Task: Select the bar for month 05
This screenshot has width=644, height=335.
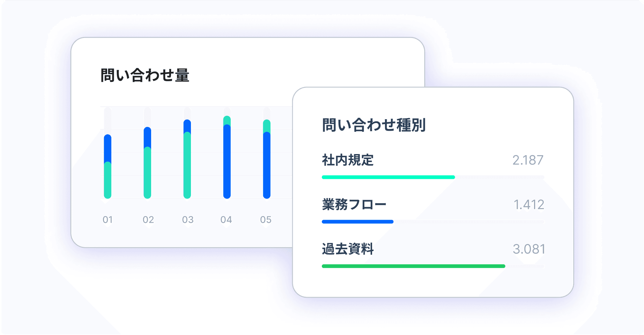Action: 267,159
